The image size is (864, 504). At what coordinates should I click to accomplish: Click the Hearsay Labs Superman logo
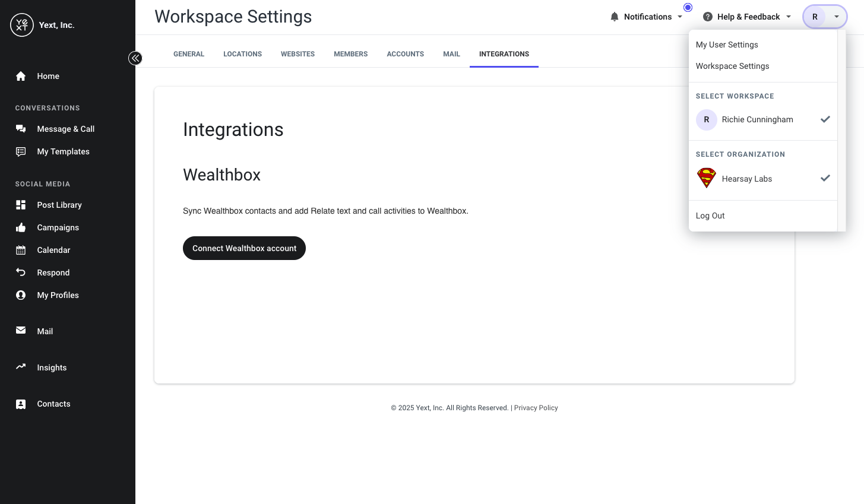pyautogui.click(x=707, y=178)
